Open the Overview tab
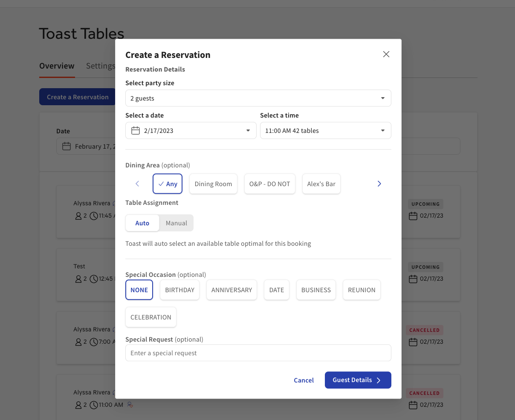Viewport: 515px width, 420px height. click(57, 66)
